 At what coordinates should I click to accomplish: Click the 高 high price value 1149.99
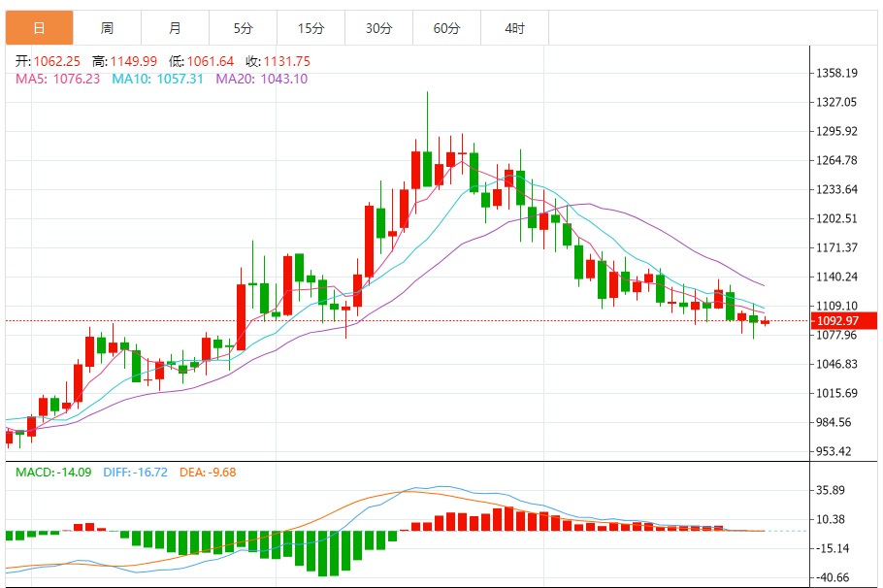(x=134, y=61)
